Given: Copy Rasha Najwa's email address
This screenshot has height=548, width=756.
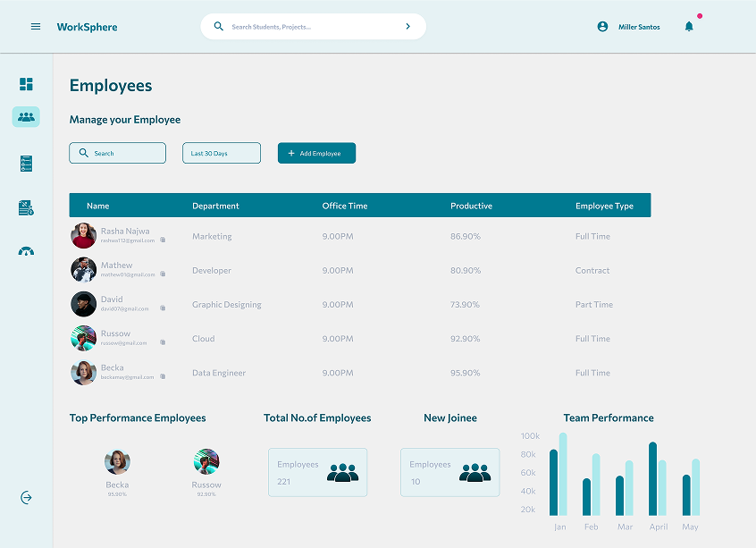Looking at the screenshot, I should [163, 240].
